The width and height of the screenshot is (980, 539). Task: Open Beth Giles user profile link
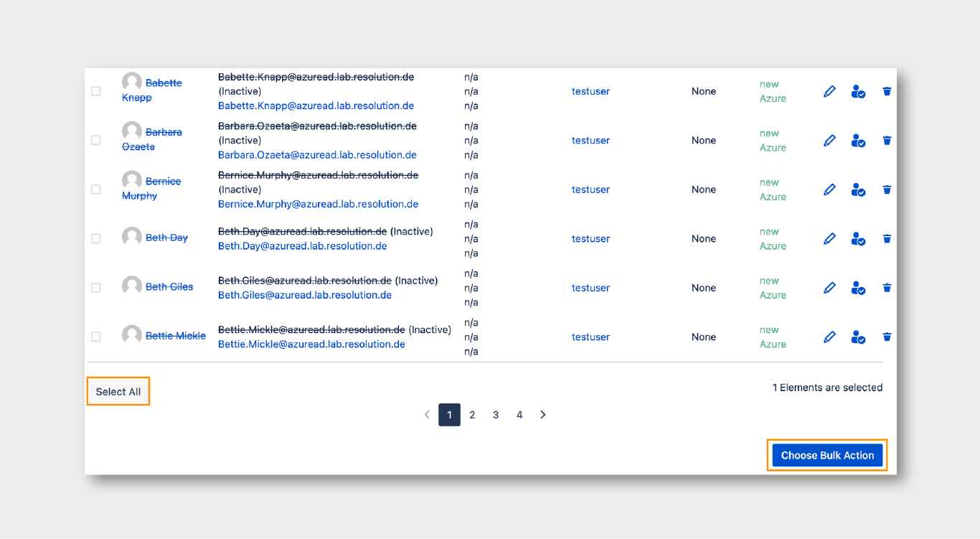pos(169,286)
